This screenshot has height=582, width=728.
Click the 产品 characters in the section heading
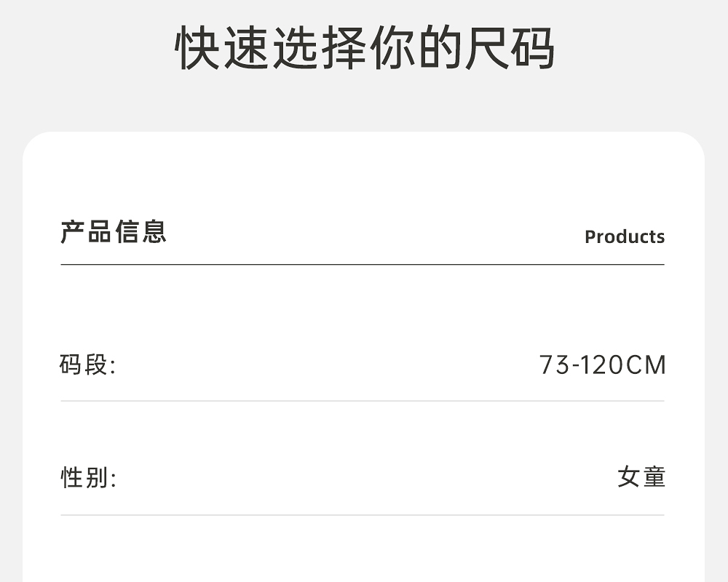click(x=86, y=231)
